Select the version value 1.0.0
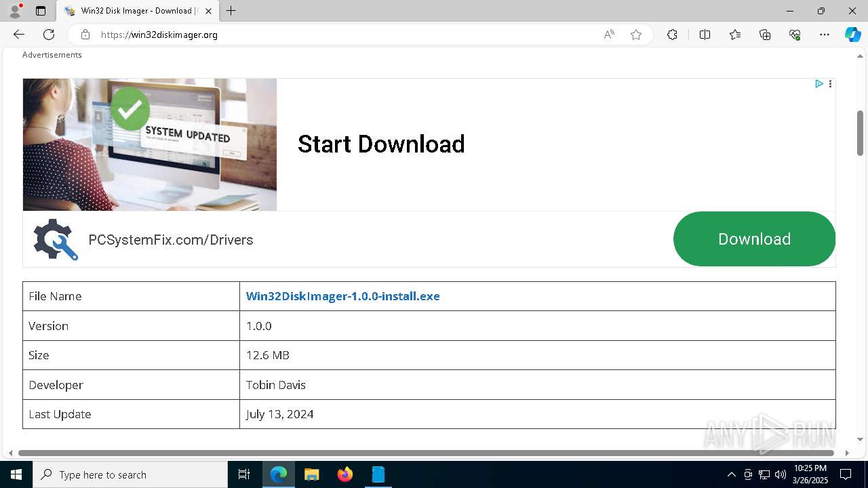This screenshot has height=488, width=868. pyautogui.click(x=259, y=326)
